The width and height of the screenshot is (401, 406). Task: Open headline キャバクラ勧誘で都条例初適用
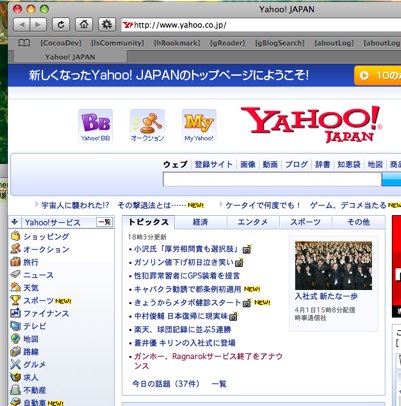pos(187,289)
